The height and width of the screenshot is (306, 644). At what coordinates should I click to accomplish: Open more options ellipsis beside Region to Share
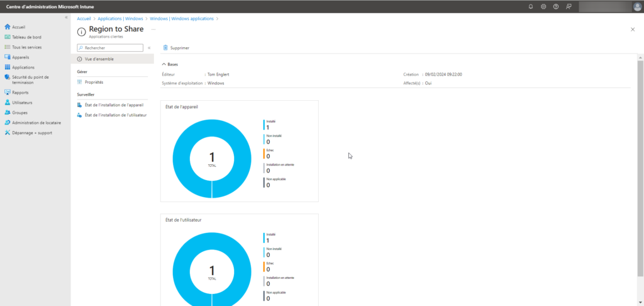153,30
